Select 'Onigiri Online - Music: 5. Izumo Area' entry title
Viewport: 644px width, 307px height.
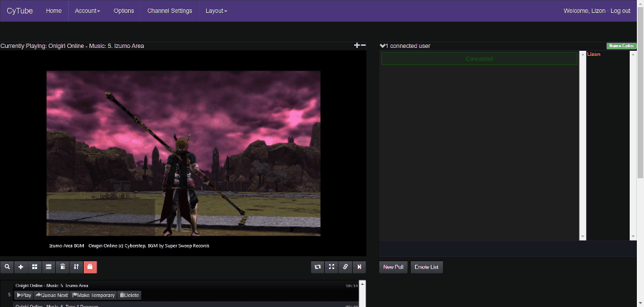(52, 286)
